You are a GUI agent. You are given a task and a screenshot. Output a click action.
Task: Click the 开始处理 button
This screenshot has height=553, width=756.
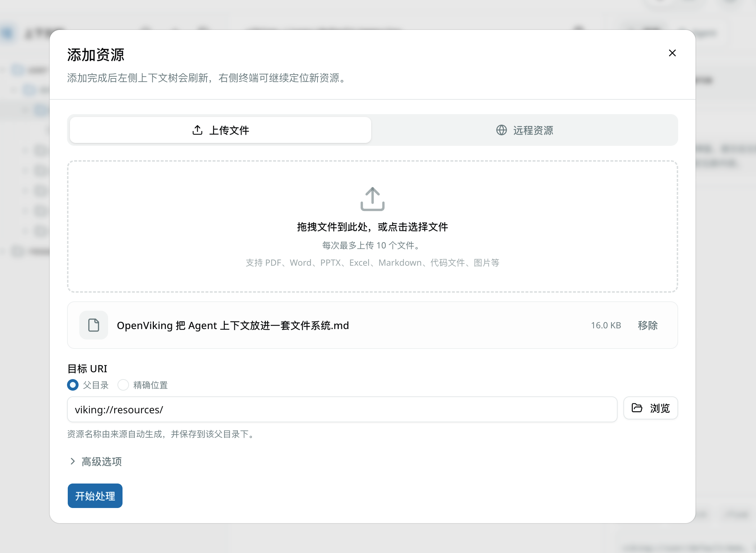tap(95, 496)
